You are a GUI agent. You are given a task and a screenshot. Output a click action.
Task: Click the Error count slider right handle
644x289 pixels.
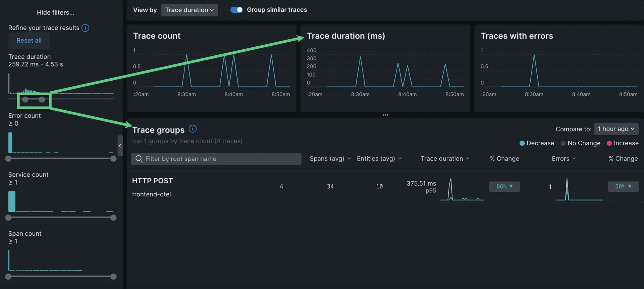(113, 159)
